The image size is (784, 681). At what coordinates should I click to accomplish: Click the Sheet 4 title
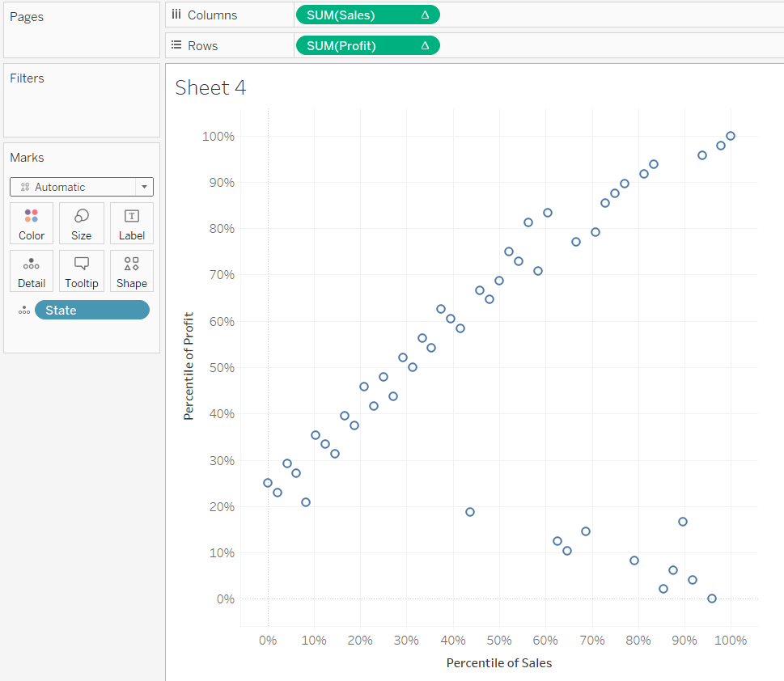[210, 88]
